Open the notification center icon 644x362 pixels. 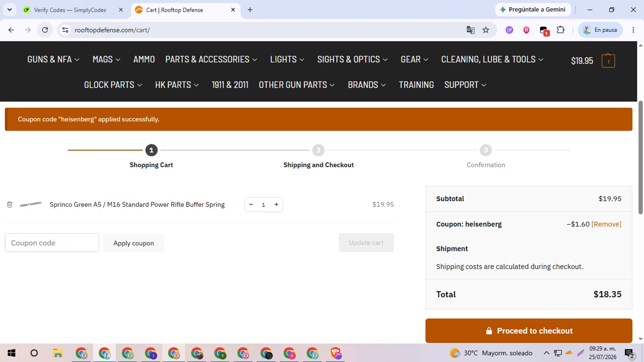pos(630,353)
